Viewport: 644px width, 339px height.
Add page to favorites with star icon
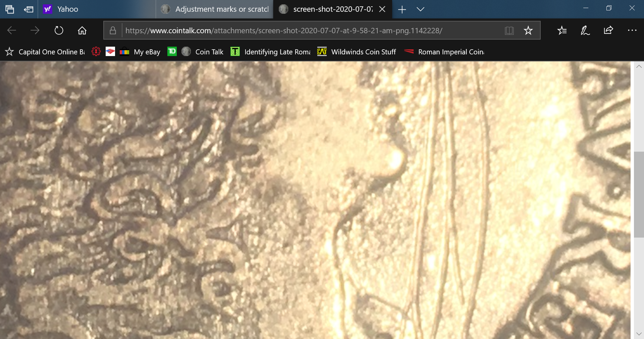point(528,31)
